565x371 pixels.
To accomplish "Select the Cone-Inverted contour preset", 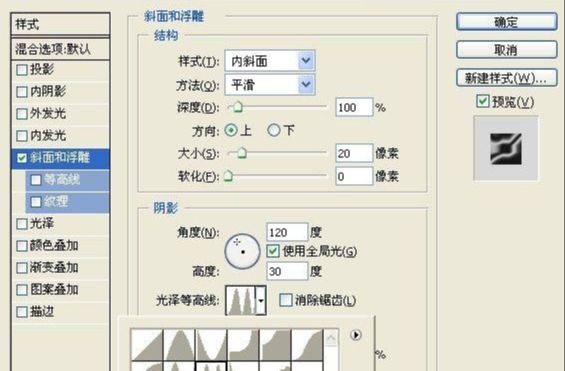I will [x=211, y=345].
